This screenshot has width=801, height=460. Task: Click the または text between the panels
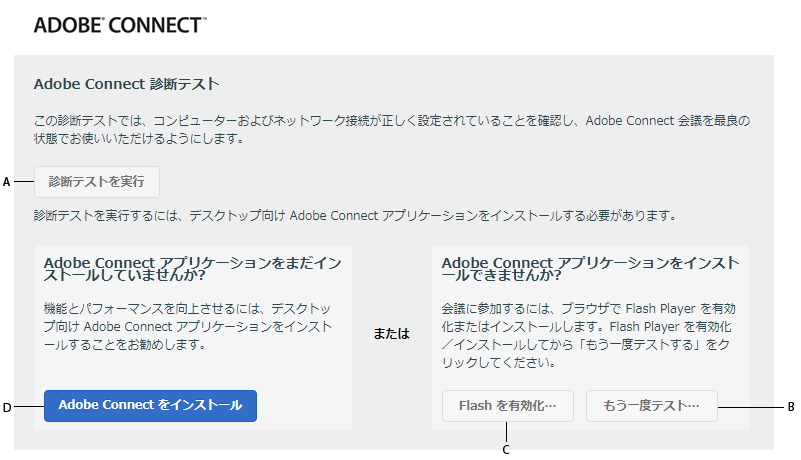(x=392, y=334)
